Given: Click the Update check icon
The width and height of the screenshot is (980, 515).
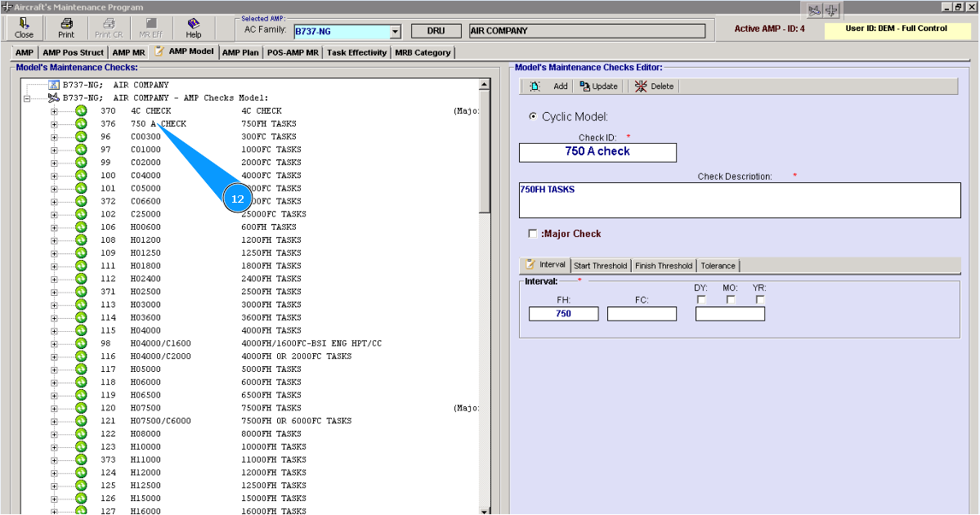Looking at the screenshot, I should coord(585,86).
